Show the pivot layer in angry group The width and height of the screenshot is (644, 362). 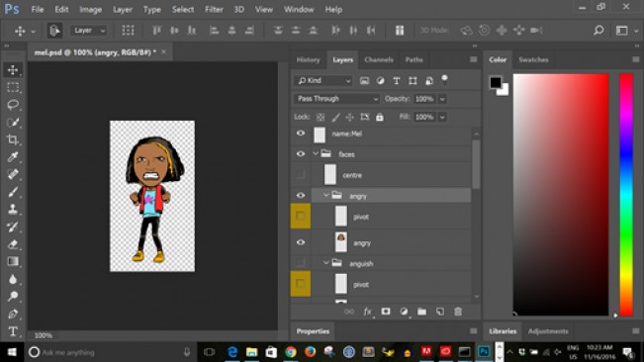pyautogui.click(x=301, y=217)
